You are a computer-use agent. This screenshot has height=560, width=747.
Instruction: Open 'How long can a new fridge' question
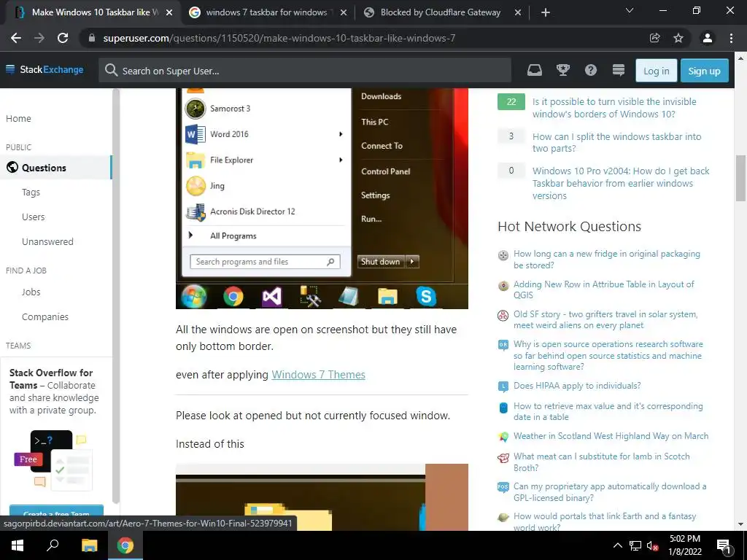click(606, 260)
